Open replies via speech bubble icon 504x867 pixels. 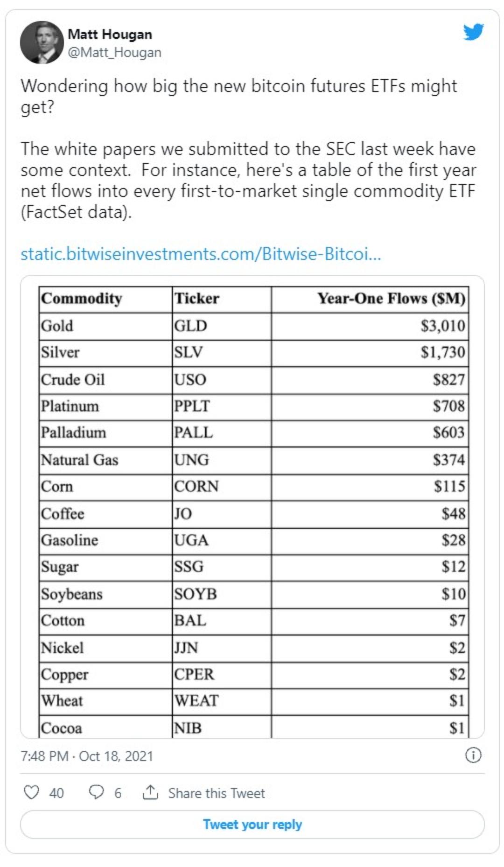(x=96, y=792)
